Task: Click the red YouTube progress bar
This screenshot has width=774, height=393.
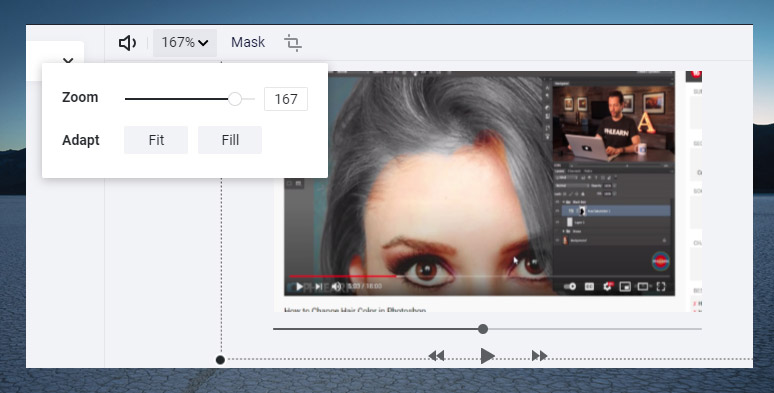Action: pos(343,276)
